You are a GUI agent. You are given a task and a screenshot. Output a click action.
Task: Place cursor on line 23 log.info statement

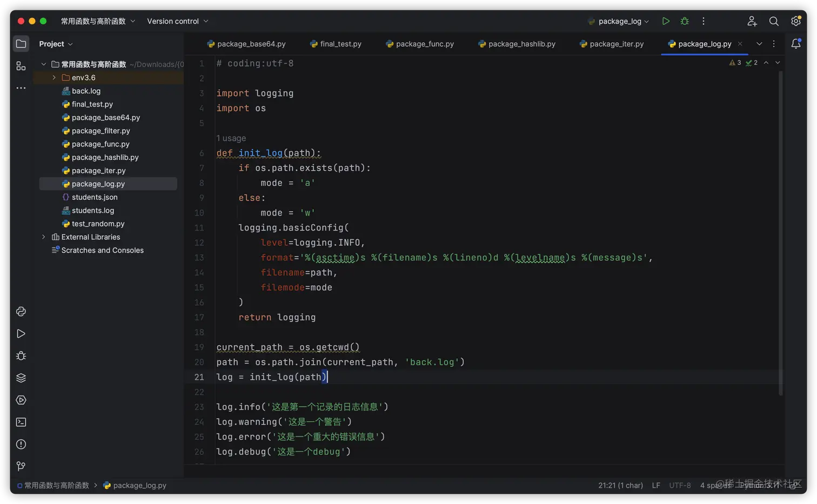pos(303,407)
